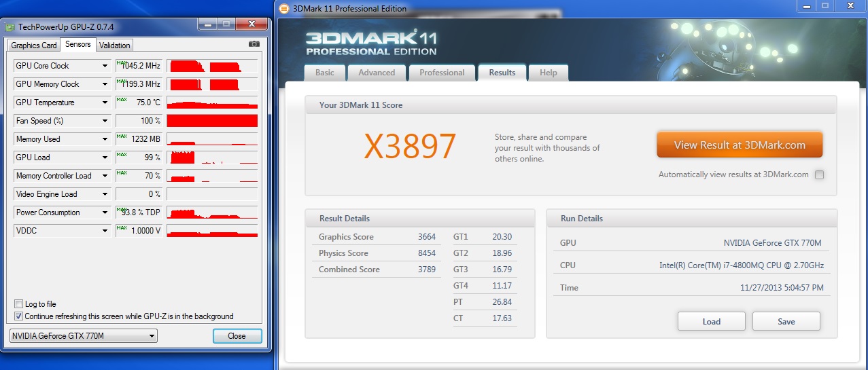Image resolution: width=868 pixels, height=370 pixels.
Task: Click the Load button in Run Details
Action: point(712,321)
